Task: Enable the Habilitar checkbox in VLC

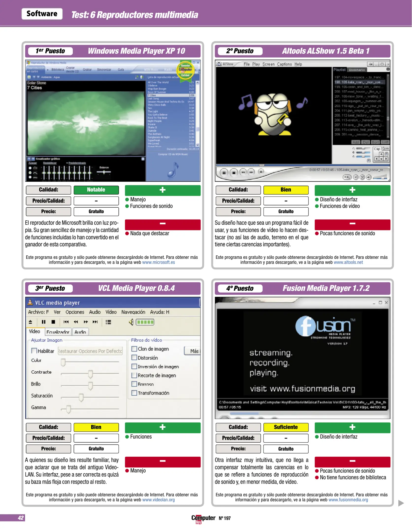Action: (34, 351)
